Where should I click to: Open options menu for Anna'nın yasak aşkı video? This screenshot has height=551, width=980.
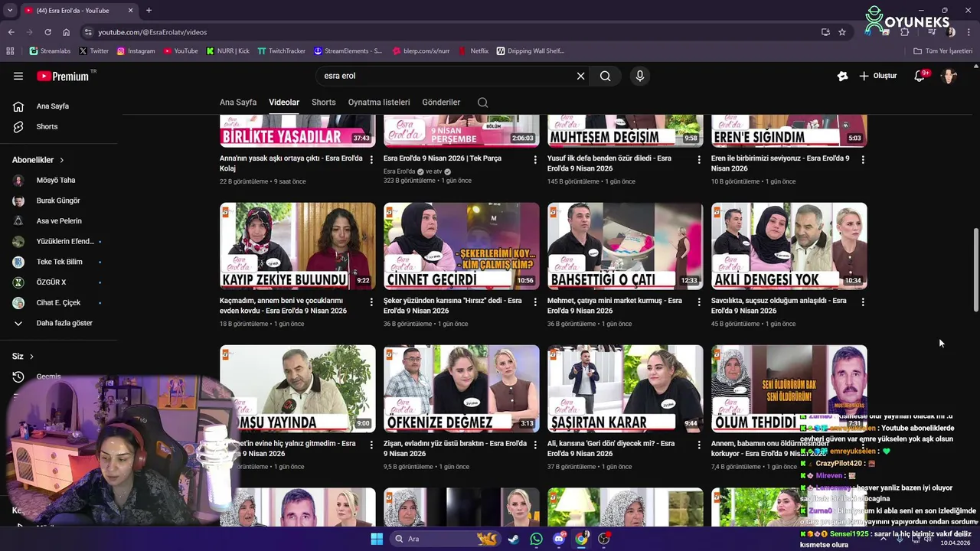371,159
